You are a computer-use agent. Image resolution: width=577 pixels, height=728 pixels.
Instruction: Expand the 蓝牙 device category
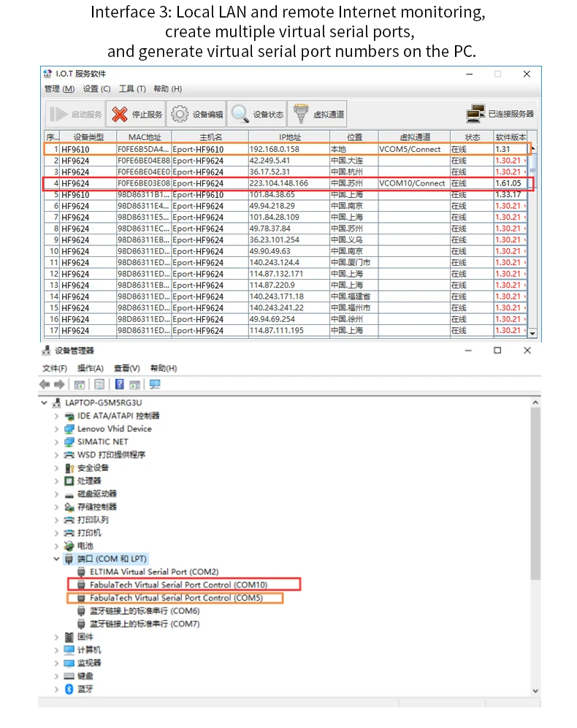57,689
